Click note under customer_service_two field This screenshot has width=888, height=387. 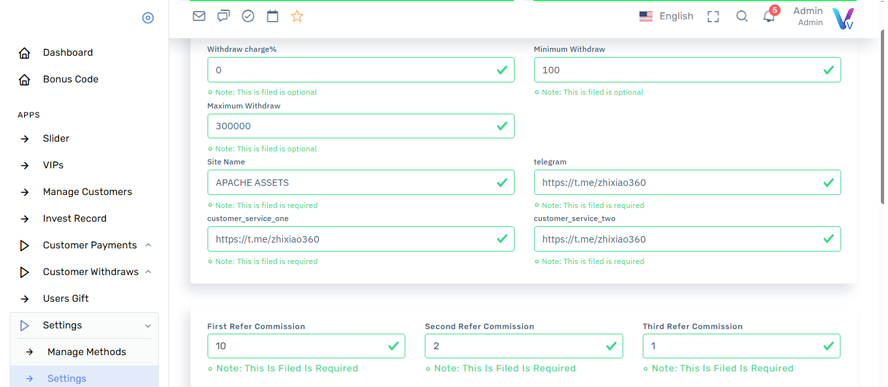coord(589,261)
